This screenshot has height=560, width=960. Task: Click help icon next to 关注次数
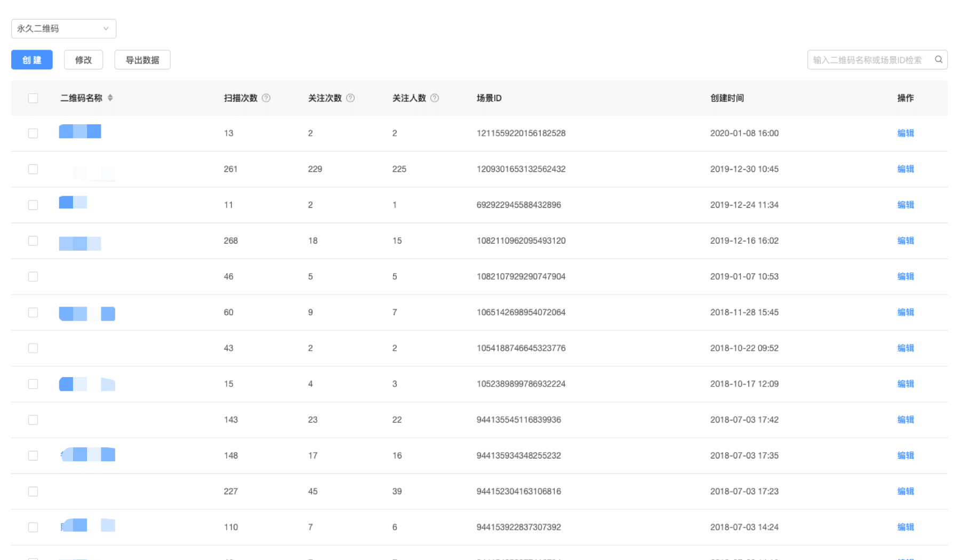[x=350, y=98]
